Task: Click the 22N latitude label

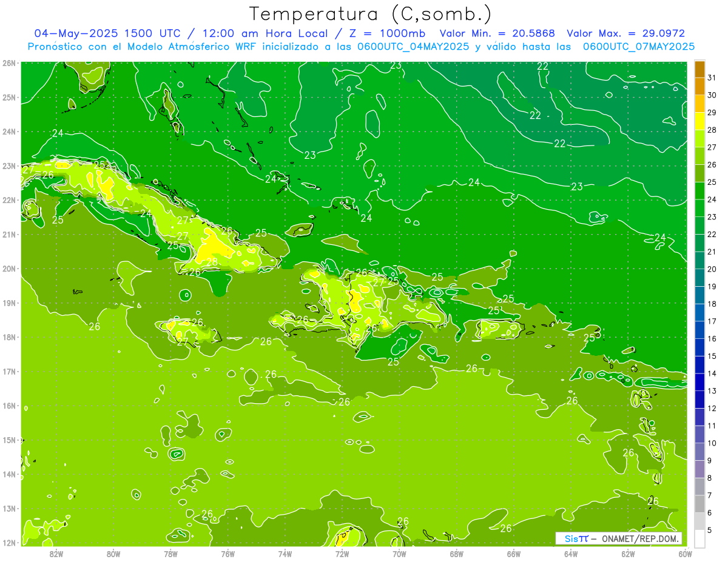Action: [8, 200]
